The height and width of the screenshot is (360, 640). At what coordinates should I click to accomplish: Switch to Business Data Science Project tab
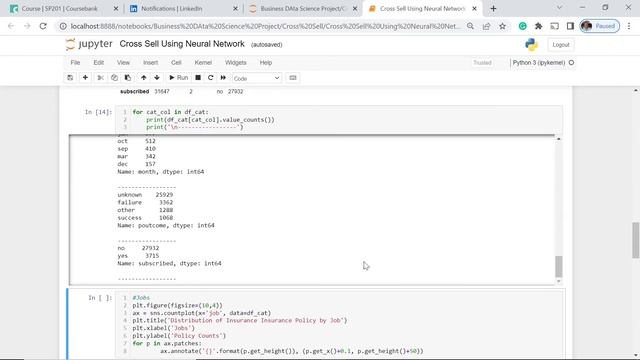[x=302, y=9]
